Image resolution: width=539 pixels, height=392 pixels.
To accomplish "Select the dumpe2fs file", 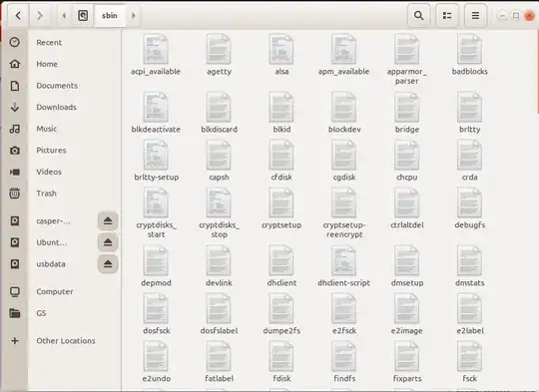I will point(281,314).
